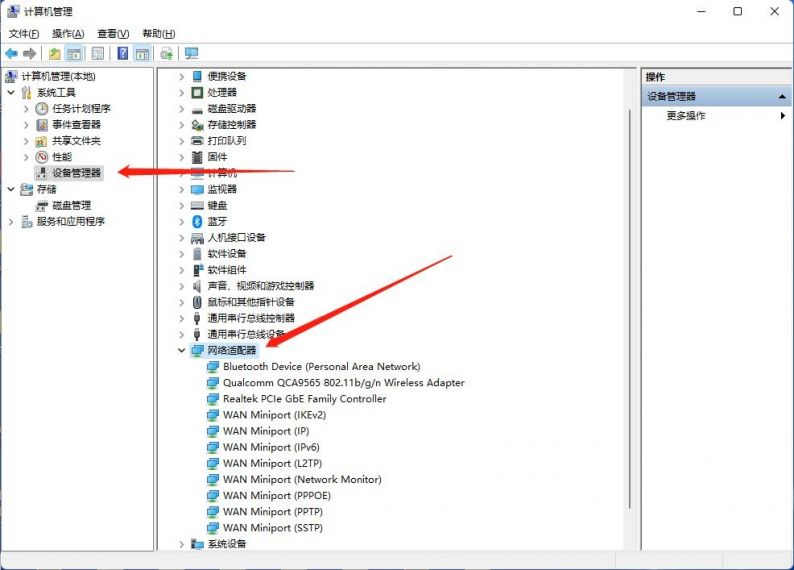794x570 pixels.
Task: Select Qualcomm QCA9565 802.11b/g/n Wireless Adapter
Action: coord(343,383)
